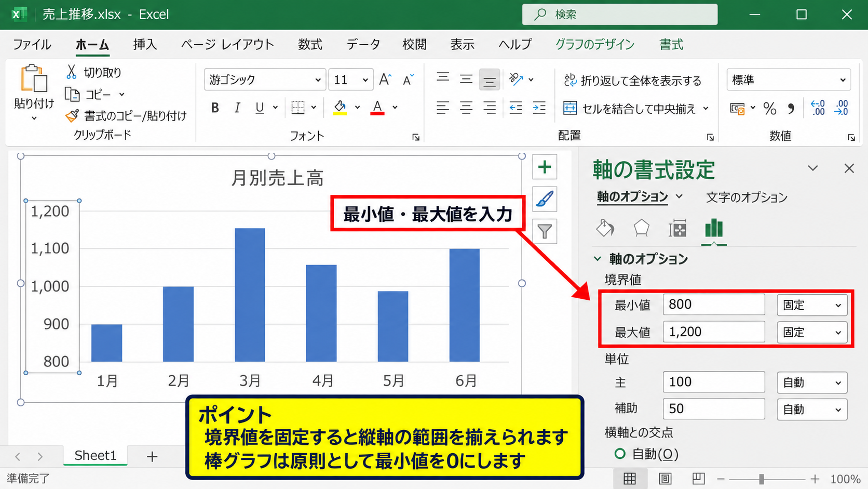868x489 pixels.
Task: Select the Size & Properties icon
Action: (677, 228)
